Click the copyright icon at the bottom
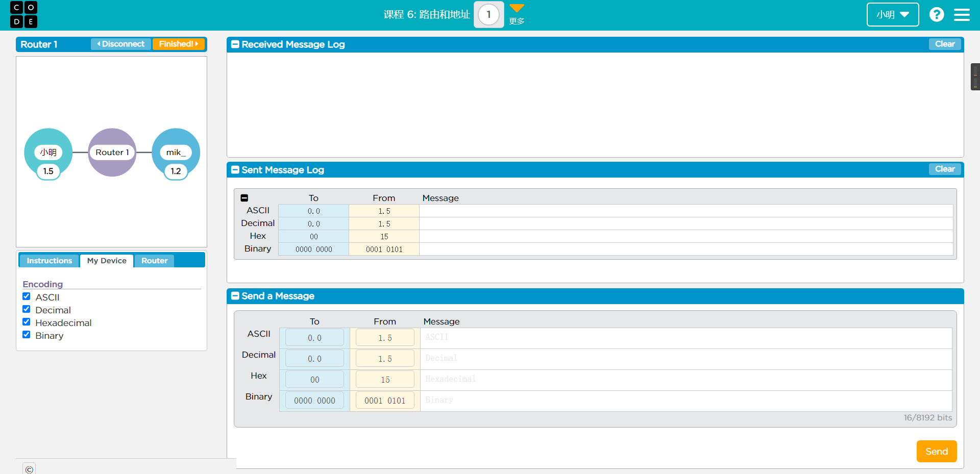The image size is (980, 474). (29, 469)
